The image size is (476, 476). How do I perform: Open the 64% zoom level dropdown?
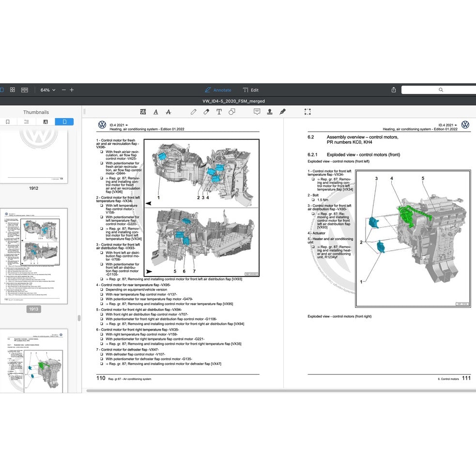pyautogui.click(x=48, y=90)
